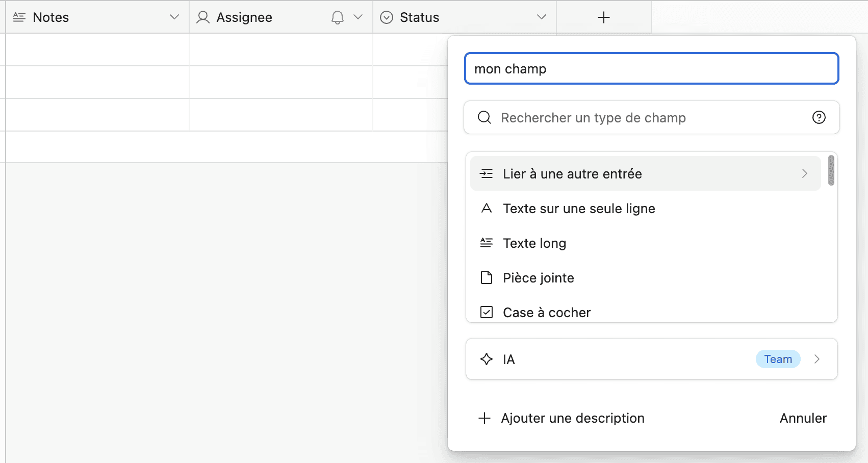This screenshot has width=868, height=463.
Task: Click the Assignee column header label
Action: [x=244, y=17]
